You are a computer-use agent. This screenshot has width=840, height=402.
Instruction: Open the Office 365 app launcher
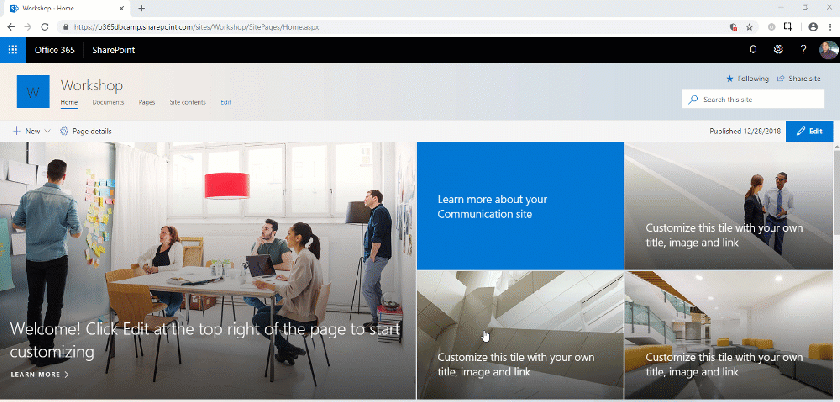coord(13,49)
